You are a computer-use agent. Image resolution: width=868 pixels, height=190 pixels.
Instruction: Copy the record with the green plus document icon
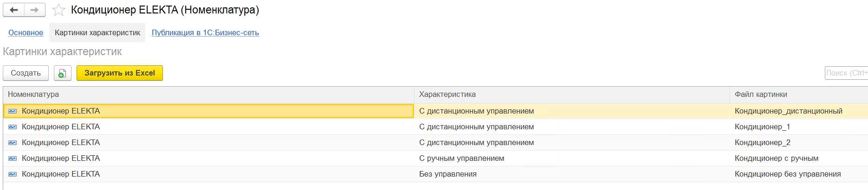(62, 73)
